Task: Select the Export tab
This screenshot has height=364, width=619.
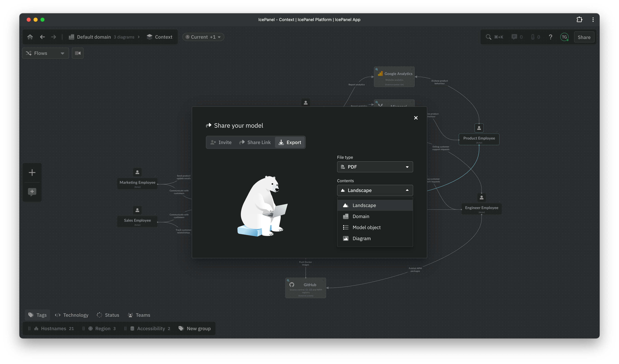Action: (x=290, y=142)
